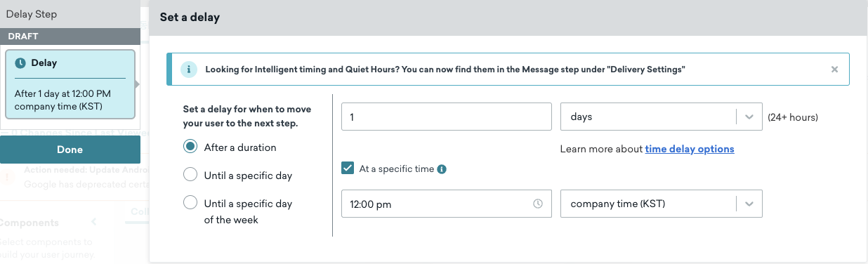Dismiss the Intelligent timing notice

pyautogui.click(x=834, y=70)
